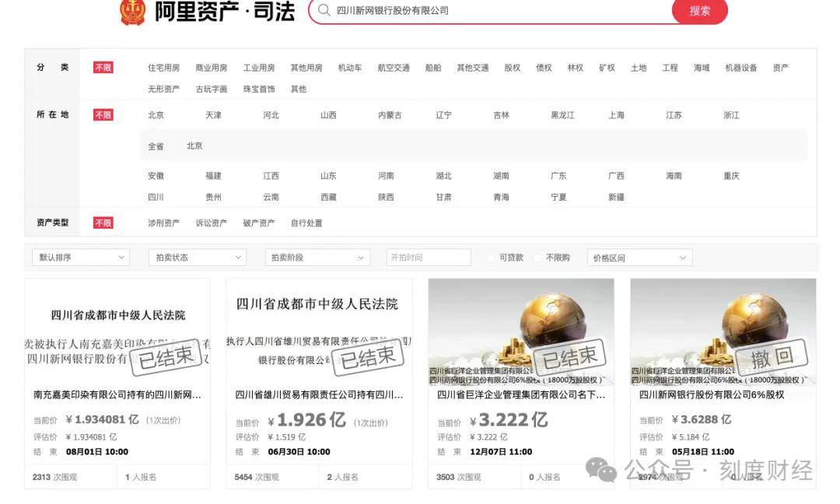
Task: Choose 天津 as location
Action: point(214,115)
